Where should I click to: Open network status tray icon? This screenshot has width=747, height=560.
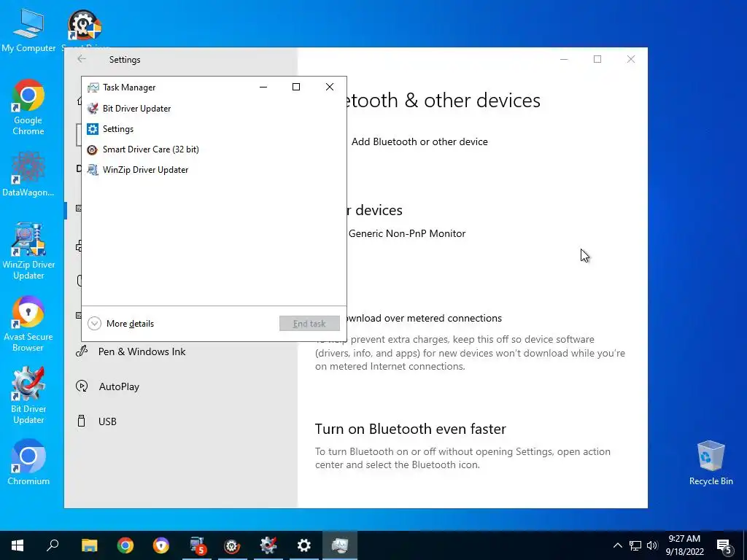pyautogui.click(x=635, y=545)
